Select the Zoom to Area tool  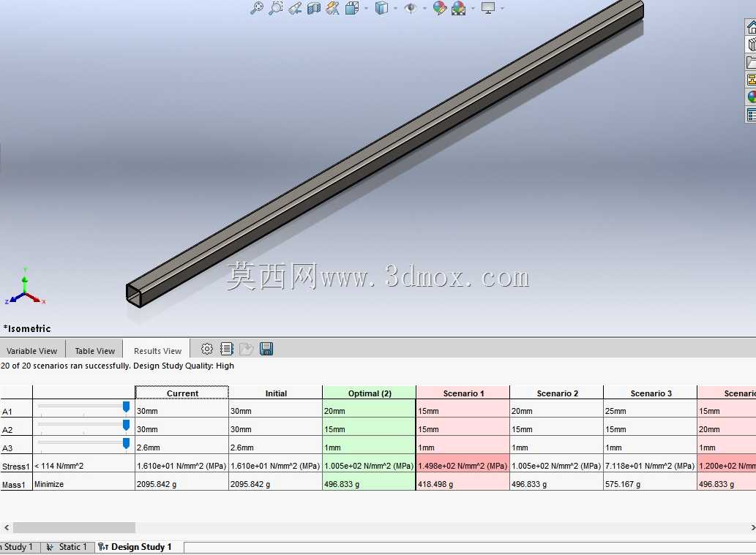tap(275, 8)
